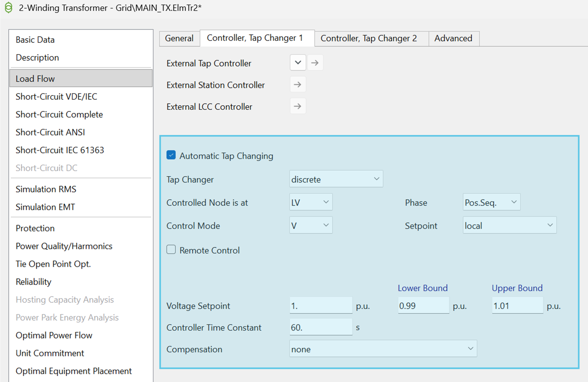Click the Voltage Setpoint field

point(321,306)
